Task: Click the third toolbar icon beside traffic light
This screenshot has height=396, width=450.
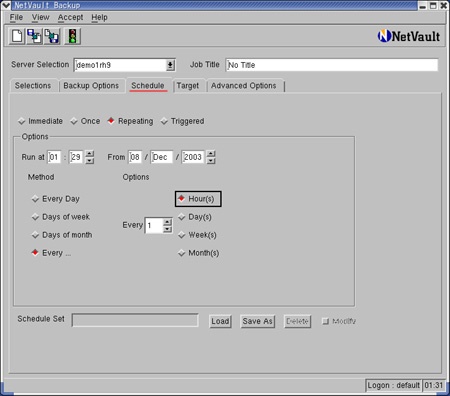Action: [52, 36]
